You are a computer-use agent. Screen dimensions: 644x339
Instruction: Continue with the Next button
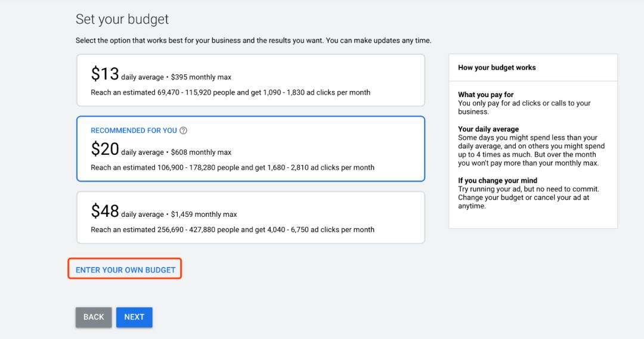pos(134,317)
